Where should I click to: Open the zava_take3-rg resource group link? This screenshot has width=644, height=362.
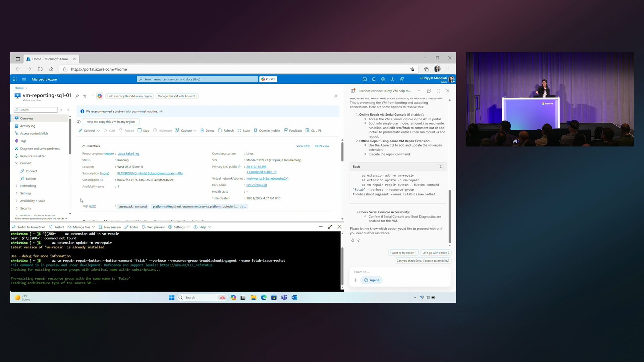click(x=128, y=154)
